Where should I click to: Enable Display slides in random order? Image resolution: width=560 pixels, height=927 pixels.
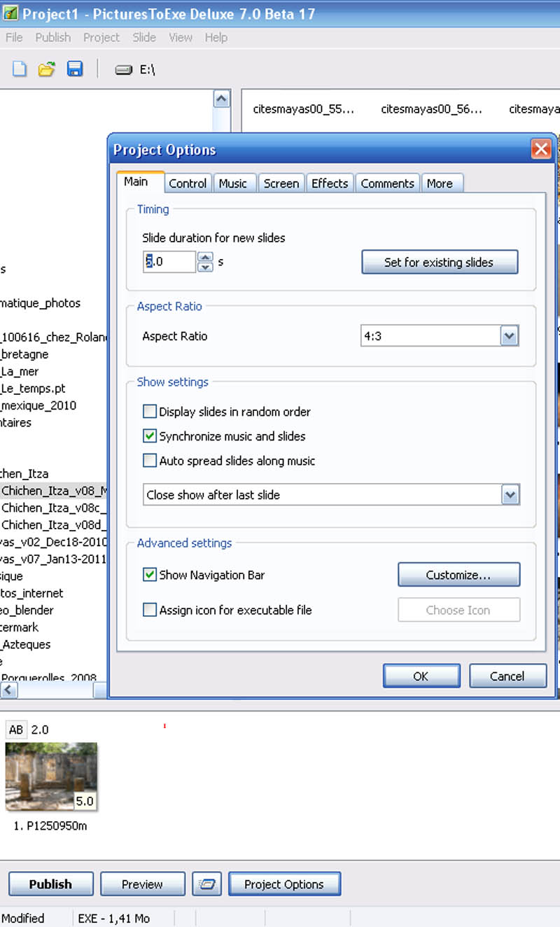pos(150,412)
